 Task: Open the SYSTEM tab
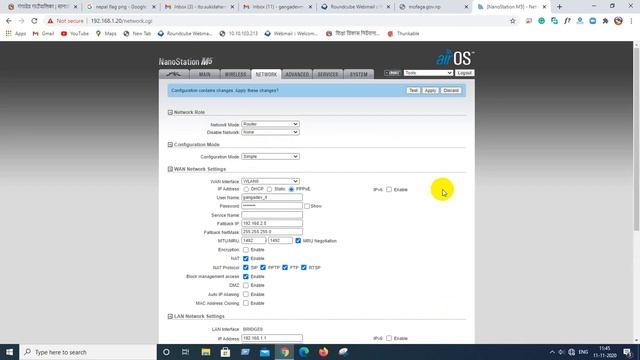point(358,74)
